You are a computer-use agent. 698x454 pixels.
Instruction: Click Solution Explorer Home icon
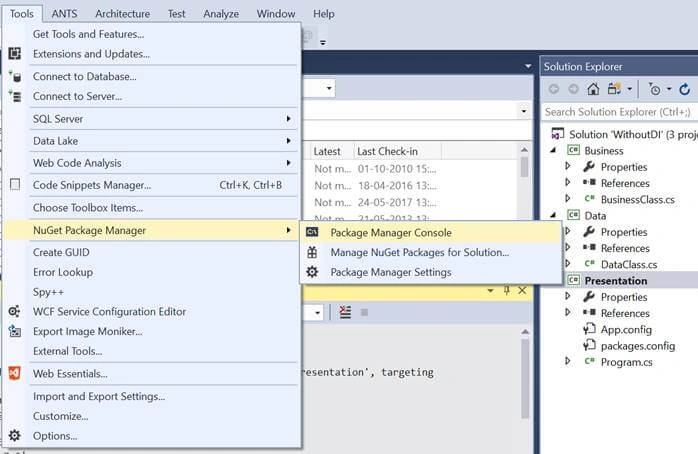[593, 89]
